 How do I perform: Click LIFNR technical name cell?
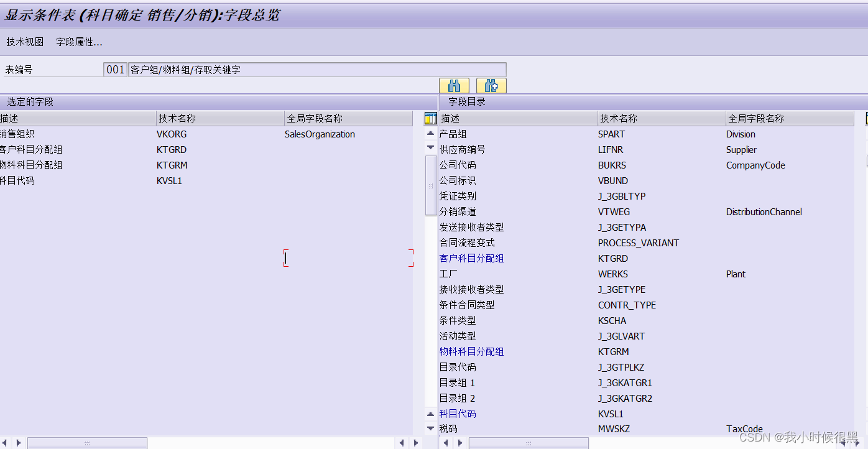(x=611, y=150)
